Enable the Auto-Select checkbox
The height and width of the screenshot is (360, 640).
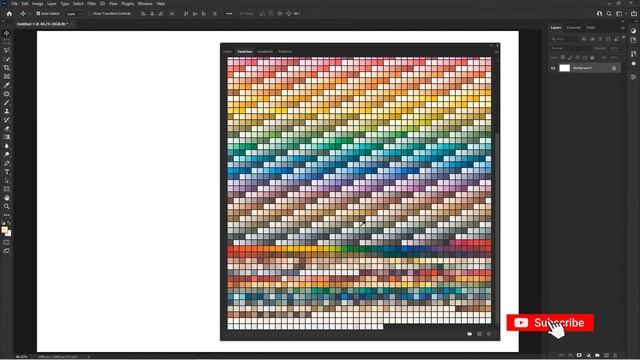(38, 13)
